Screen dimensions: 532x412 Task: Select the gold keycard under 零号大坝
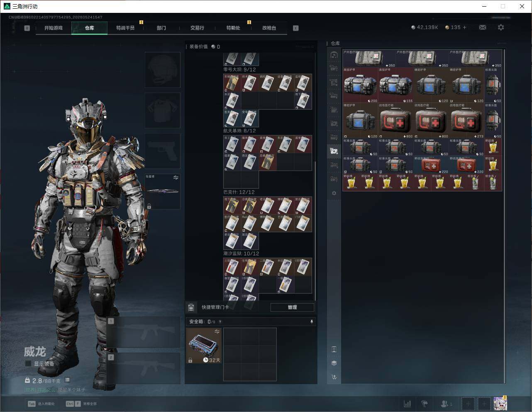pos(232,83)
